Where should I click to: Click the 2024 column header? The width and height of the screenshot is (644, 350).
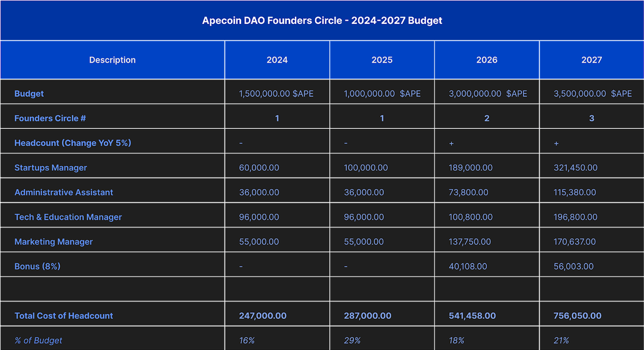tap(277, 60)
